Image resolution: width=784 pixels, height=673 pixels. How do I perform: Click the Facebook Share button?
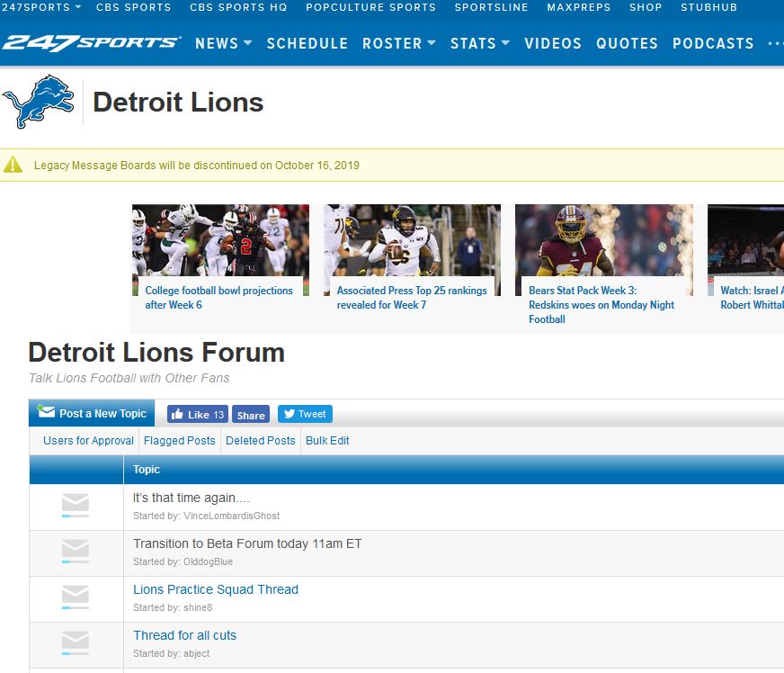pyautogui.click(x=251, y=415)
